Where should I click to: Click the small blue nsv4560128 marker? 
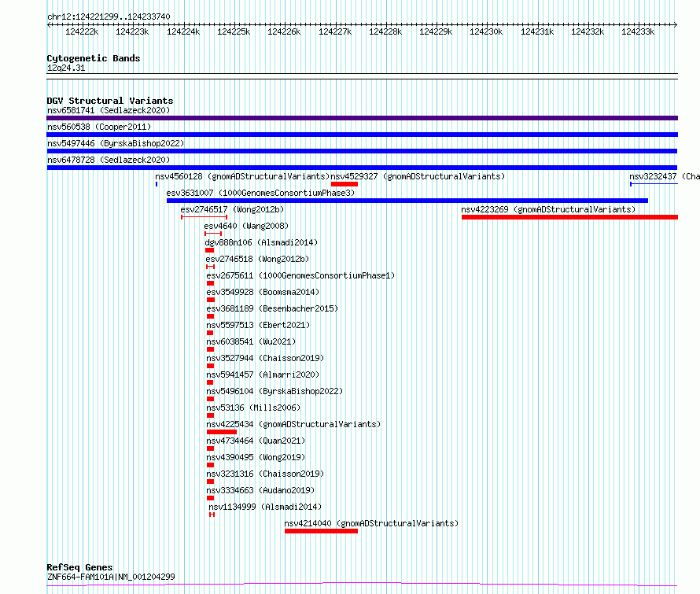click(157, 184)
